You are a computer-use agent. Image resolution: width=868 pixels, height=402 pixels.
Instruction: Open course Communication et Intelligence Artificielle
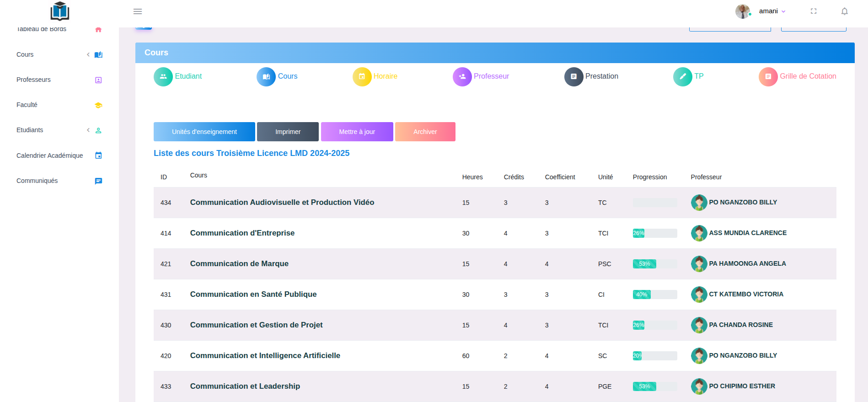(265, 355)
